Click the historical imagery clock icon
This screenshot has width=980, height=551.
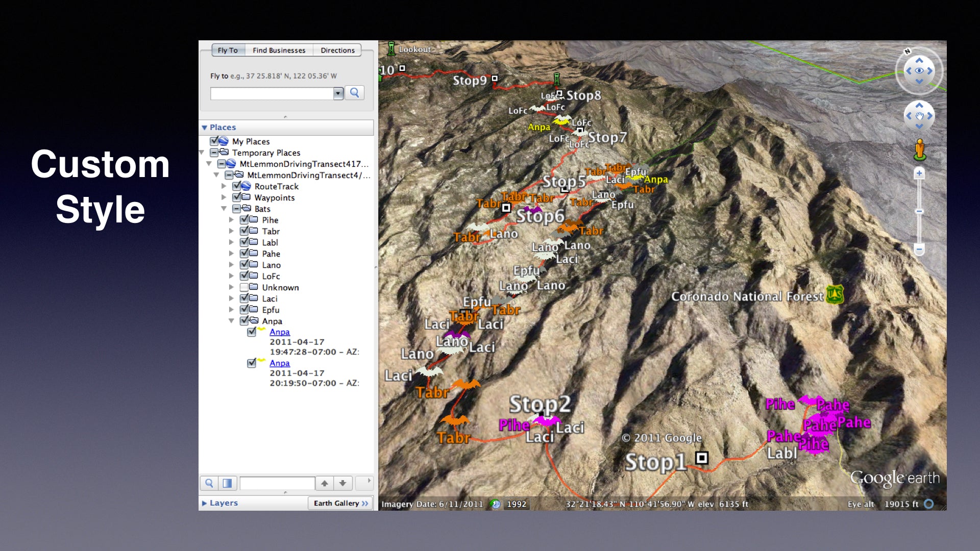[x=495, y=504]
